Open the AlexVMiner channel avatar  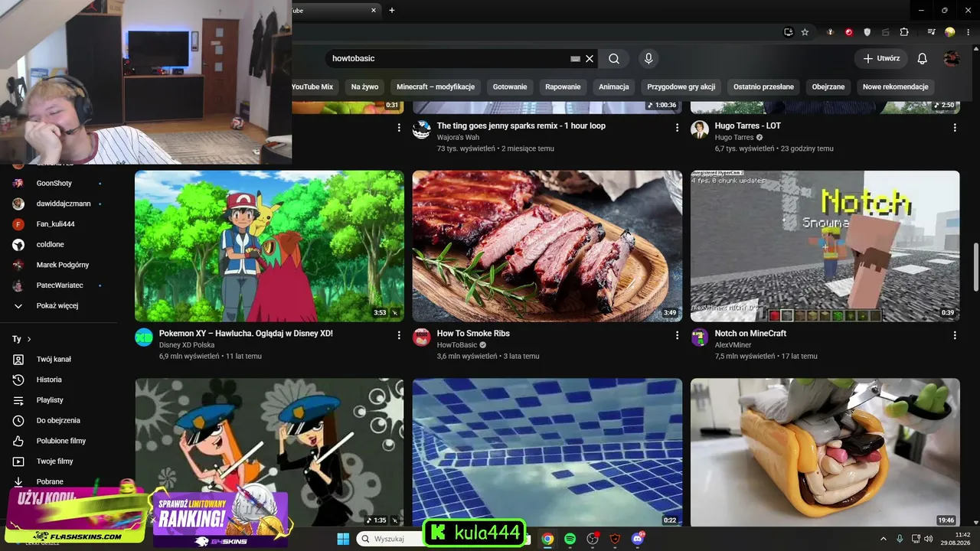pyautogui.click(x=700, y=337)
